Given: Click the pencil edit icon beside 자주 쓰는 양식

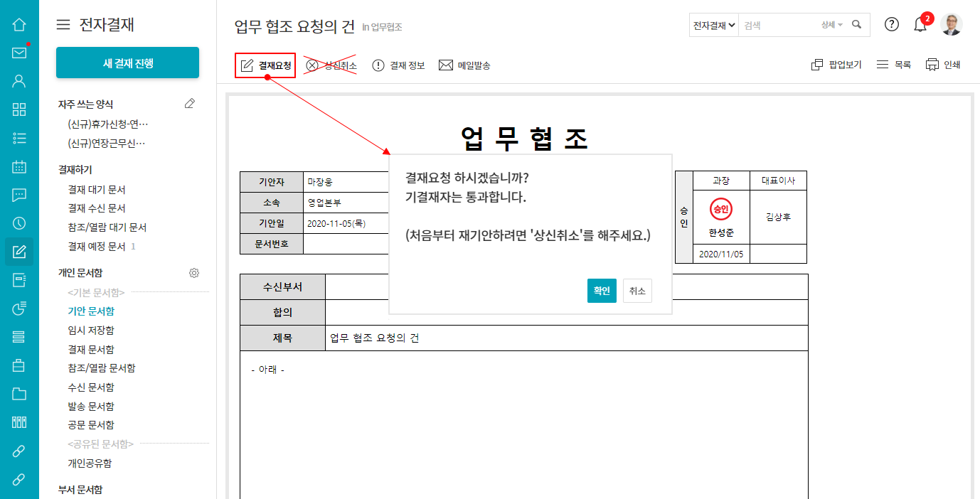Looking at the screenshot, I should point(189,104).
